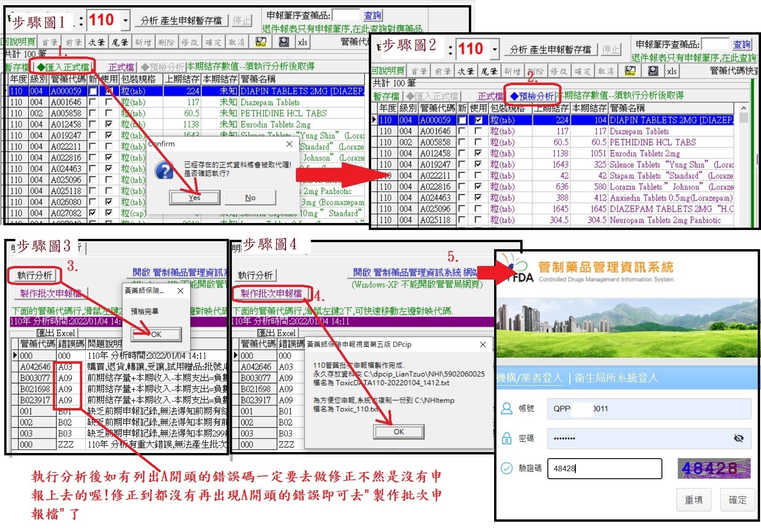This screenshot has height=532, width=761.
Task: Select the 預檢分析 tab in step 2
Action: (x=532, y=96)
